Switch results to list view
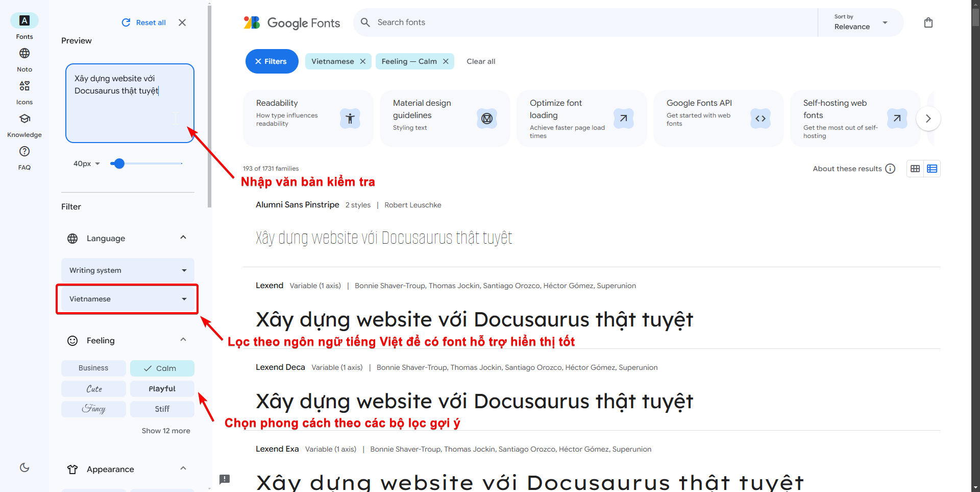Image resolution: width=980 pixels, height=492 pixels. [x=932, y=168]
